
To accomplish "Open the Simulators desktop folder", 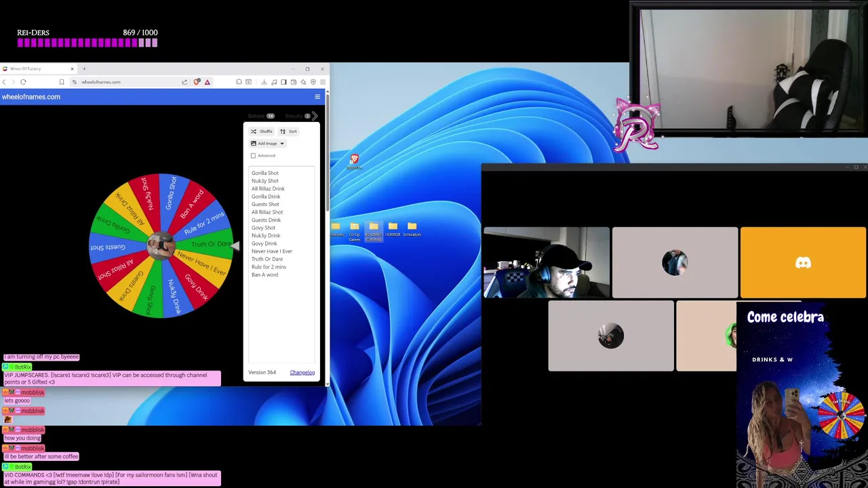I will tap(412, 230).
